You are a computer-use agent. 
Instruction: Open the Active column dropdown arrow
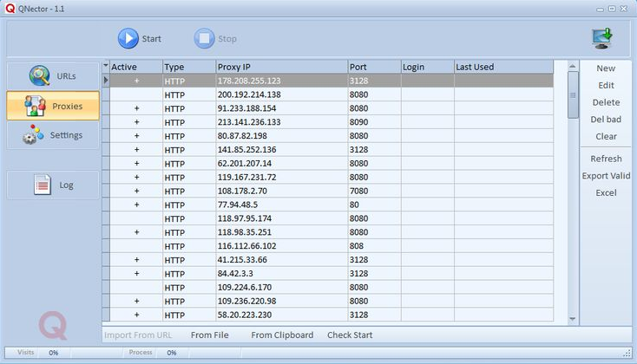106,65
